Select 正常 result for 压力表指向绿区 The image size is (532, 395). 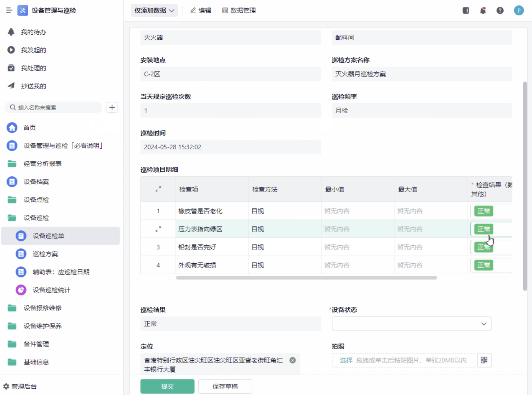coord(484,229)
